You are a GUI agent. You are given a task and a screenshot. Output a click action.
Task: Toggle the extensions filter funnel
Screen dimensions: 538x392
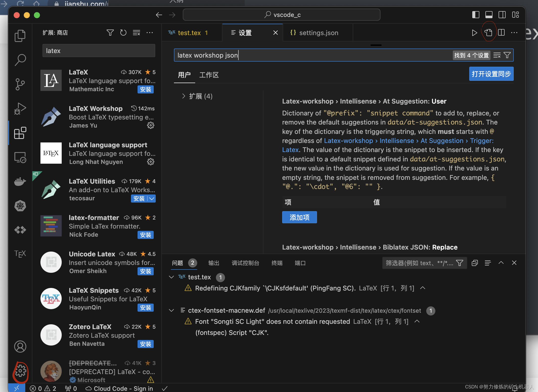(x=110, y=33)
